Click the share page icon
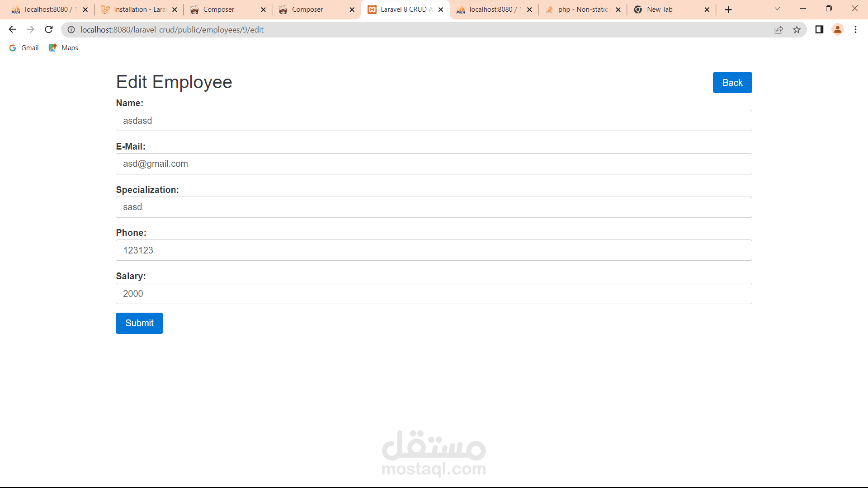 click(778, 30)
